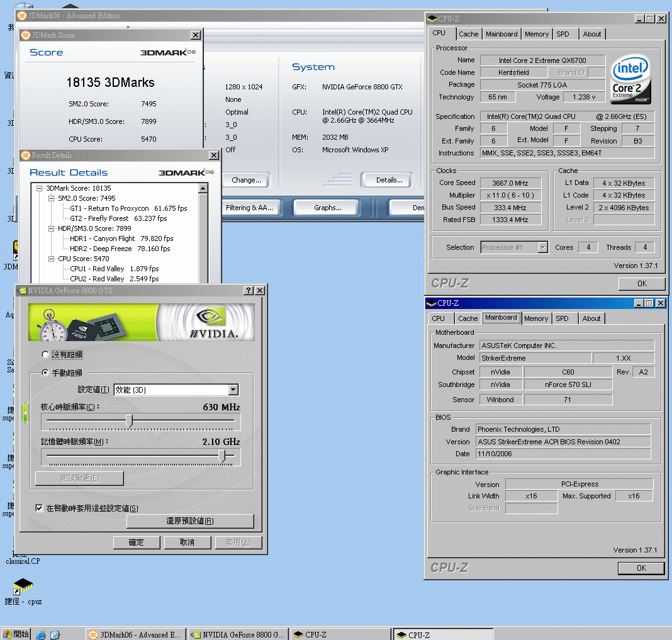Click the green side arrow handle in the NVIDIA dialog
Image resolution: width=672 pixels, height=640 pixels.
click(x=25, y=412)
